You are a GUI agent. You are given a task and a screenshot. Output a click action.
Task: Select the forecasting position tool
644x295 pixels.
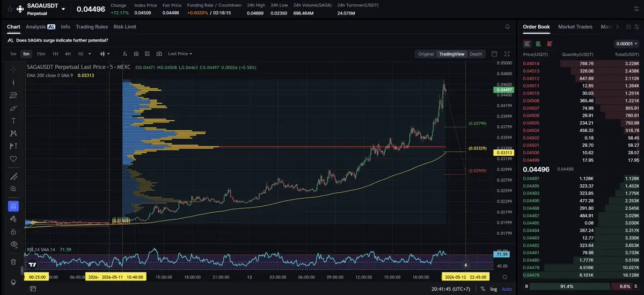13,146
